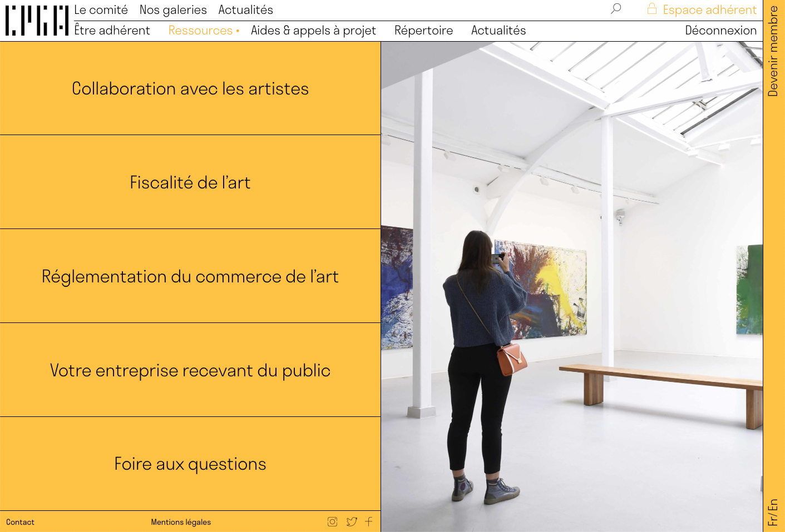Click the gallery photograph of the visitor

click(x=572, y=287)
